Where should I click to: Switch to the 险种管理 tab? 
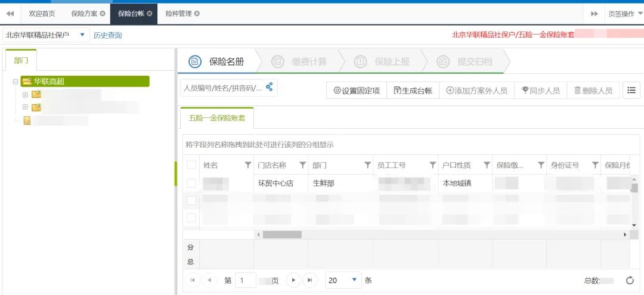178,14
